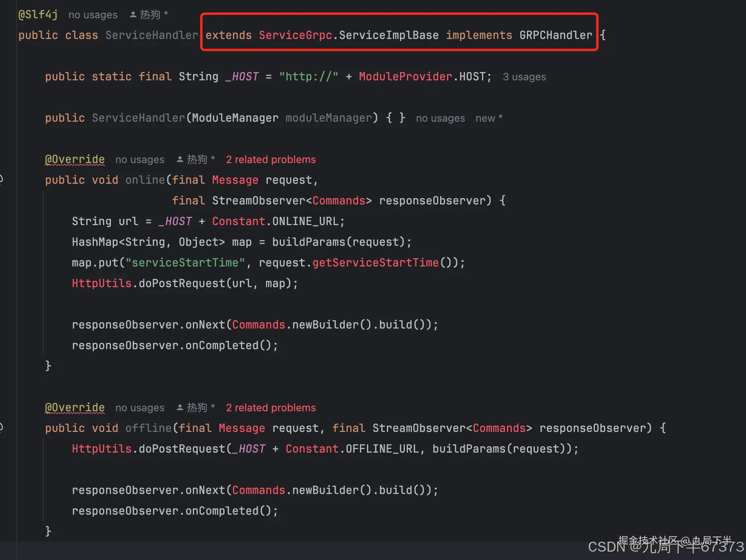Click the @Slf4j annotation
Screen dimensions: 746x560
point(38,15)
